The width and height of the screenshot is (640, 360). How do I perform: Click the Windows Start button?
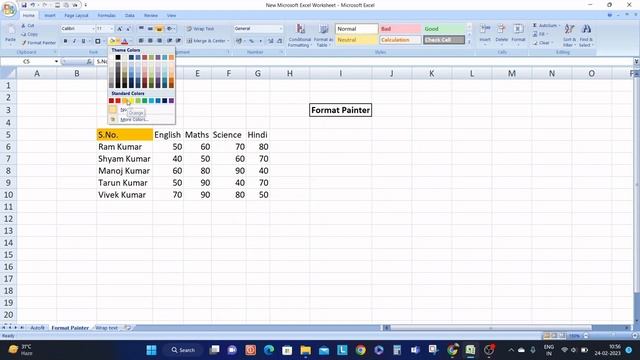click(x=151, y=350)
